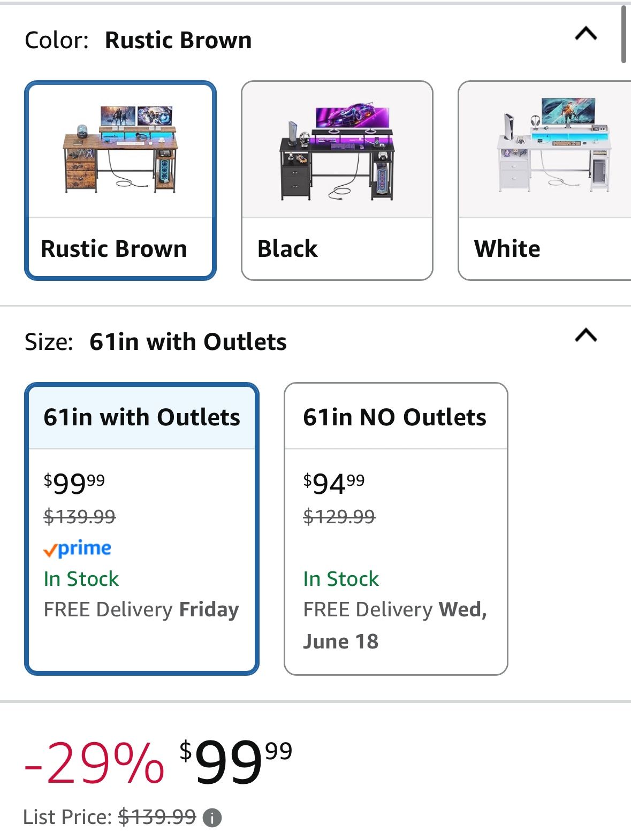The height and width of the screenshot is (840, 631).
Task: Click the -29% discount label
Action: (x=94, y=763)
